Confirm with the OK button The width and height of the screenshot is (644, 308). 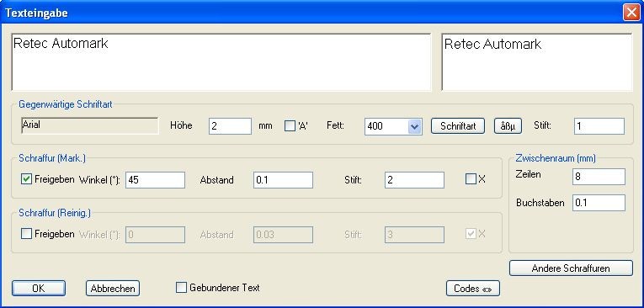tap(39, 289)
